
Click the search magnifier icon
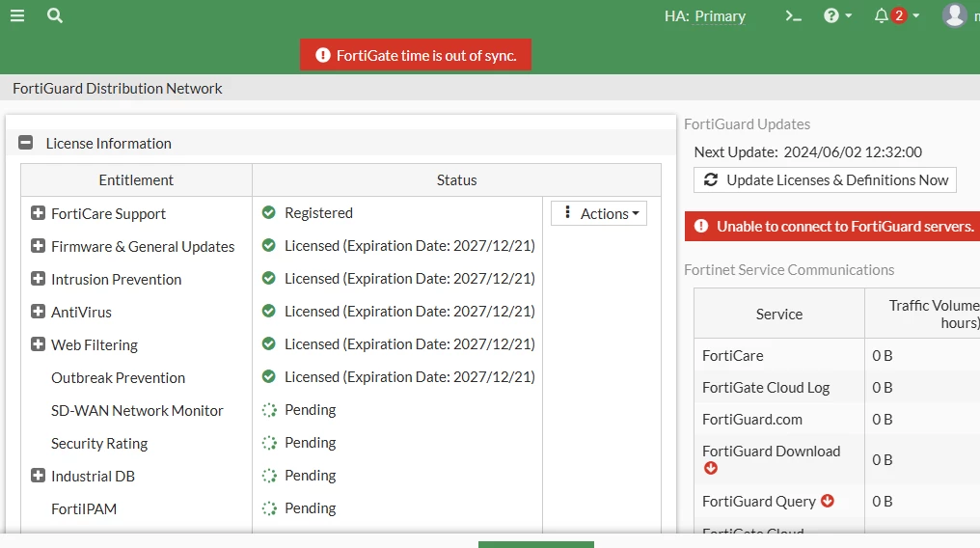(55, 15)
